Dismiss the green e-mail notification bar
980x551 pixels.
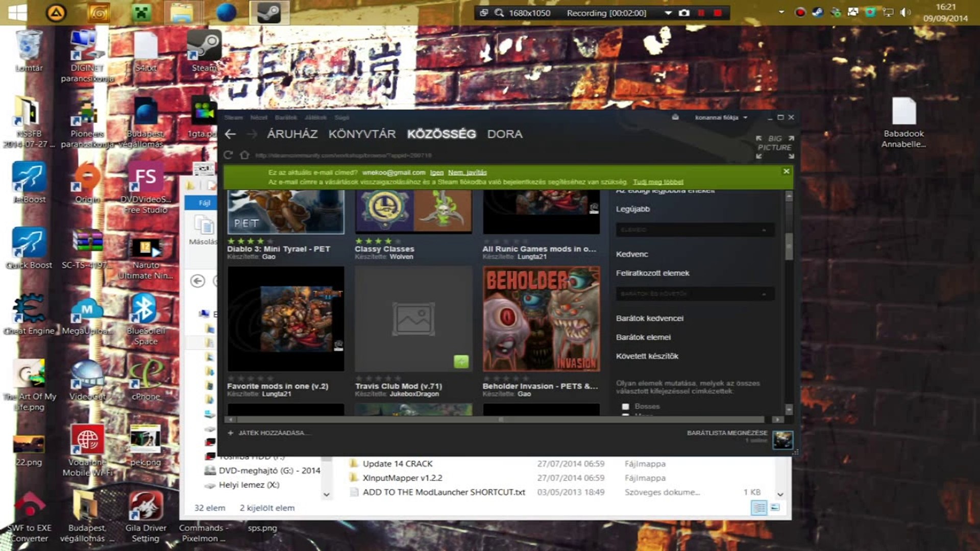786,171
